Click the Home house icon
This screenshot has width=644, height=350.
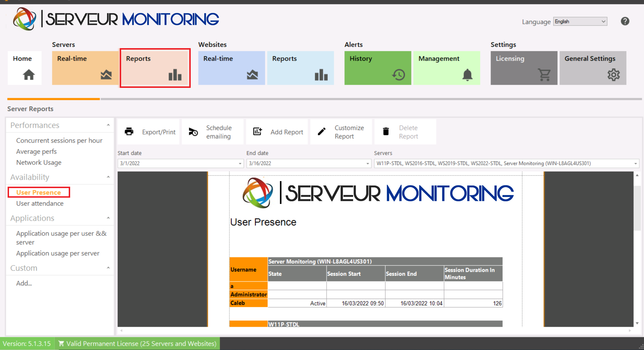(x=29, y=75)
